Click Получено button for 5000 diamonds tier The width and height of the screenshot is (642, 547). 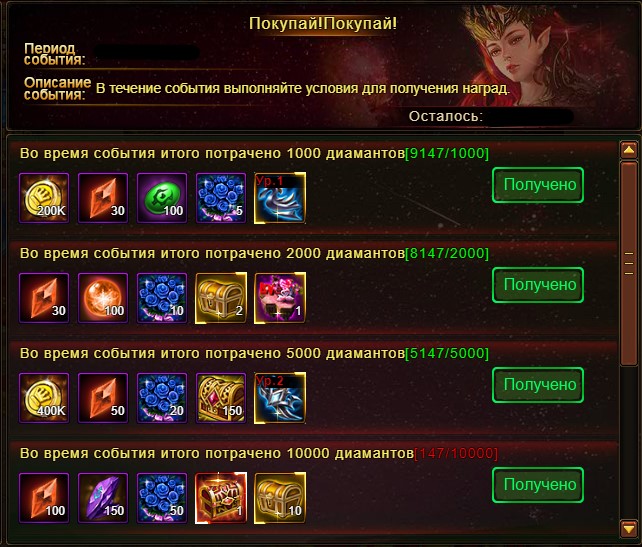coord(538,385)
